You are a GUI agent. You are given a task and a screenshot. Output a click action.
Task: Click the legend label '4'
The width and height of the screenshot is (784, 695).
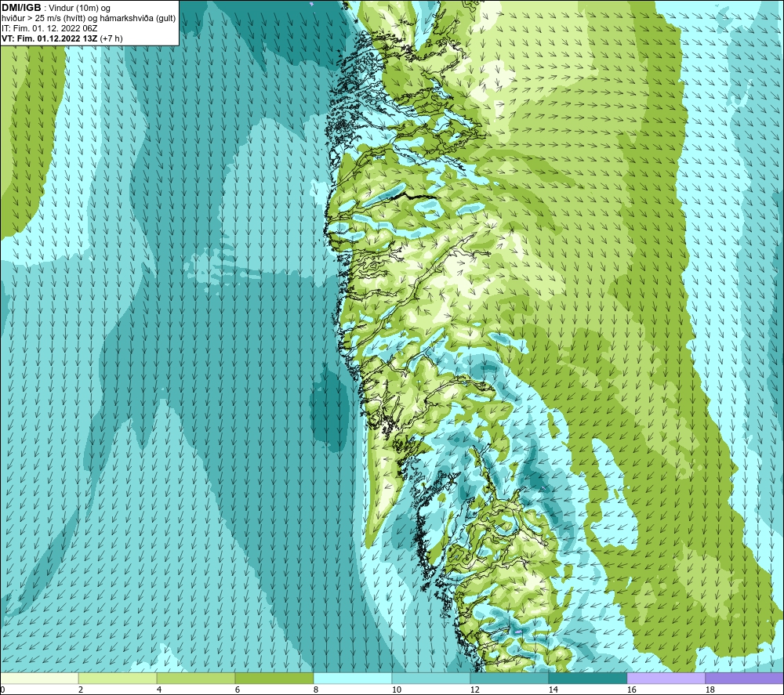159,690
